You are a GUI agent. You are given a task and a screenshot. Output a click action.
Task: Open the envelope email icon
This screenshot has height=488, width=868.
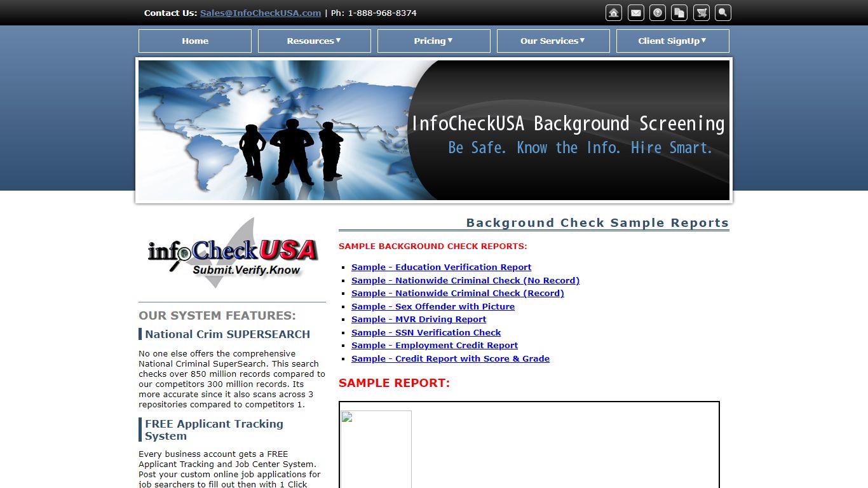[x=635, y=13]
